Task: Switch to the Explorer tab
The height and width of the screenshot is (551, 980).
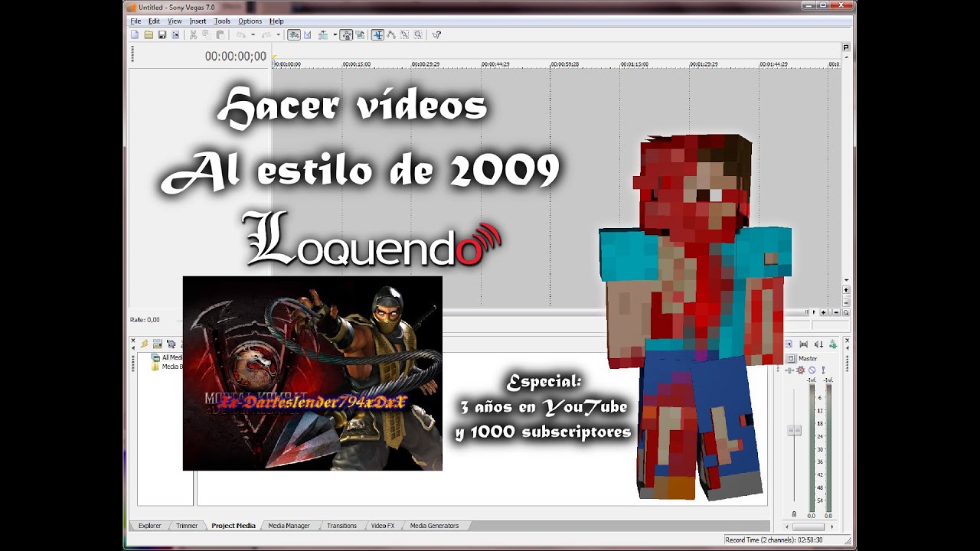Action: coord(149,526)
